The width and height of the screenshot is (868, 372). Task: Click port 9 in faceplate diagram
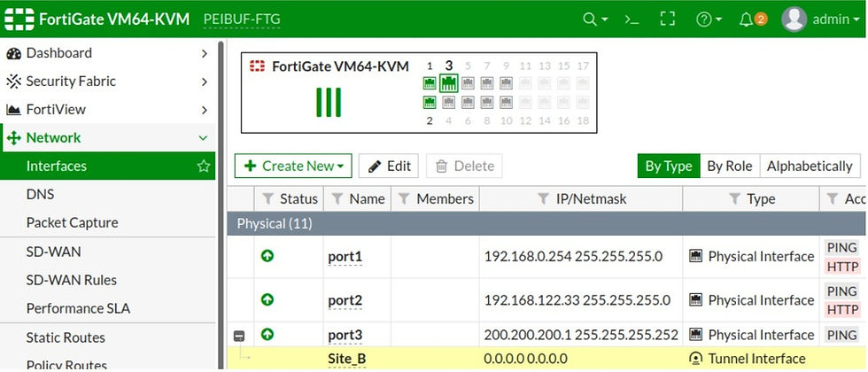point(506,83)
